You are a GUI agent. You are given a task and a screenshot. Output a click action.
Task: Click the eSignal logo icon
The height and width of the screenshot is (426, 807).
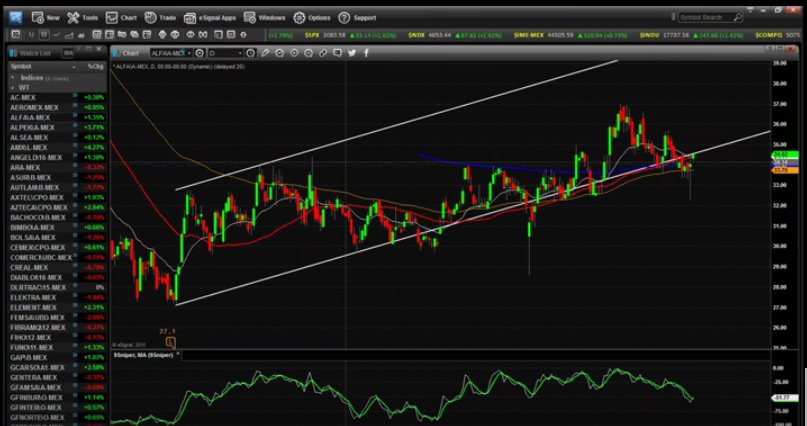[x=15, y=17]
